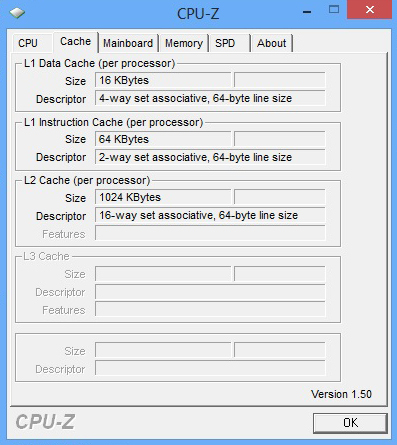
Task: Go to the About tab
Action: tap(271, 43)
